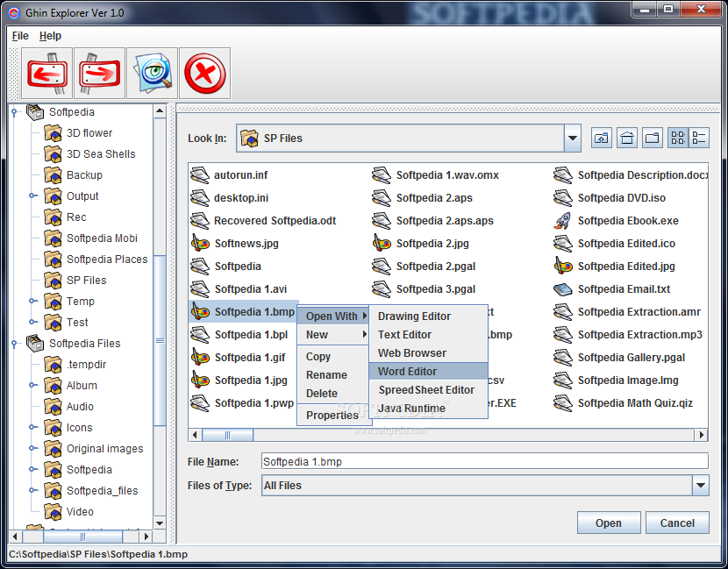Switch to List view icon
The image size is (728, 569).
(x=678, y=138)
